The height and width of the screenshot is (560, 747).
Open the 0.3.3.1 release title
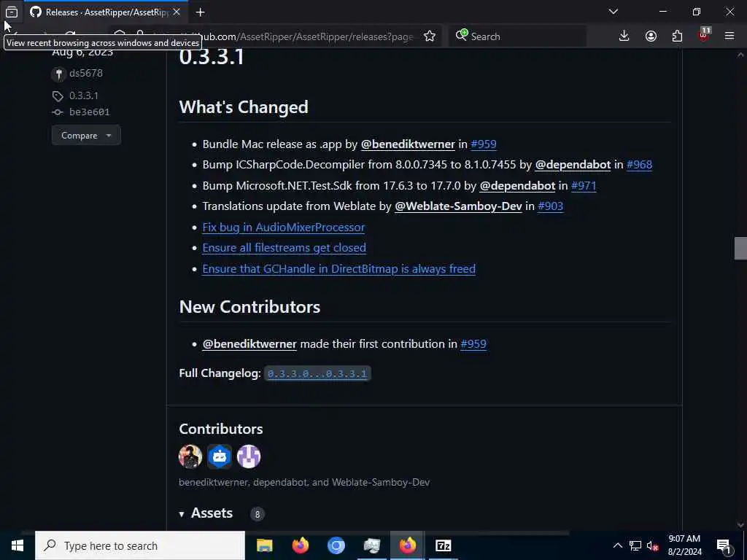pos(212,57)
